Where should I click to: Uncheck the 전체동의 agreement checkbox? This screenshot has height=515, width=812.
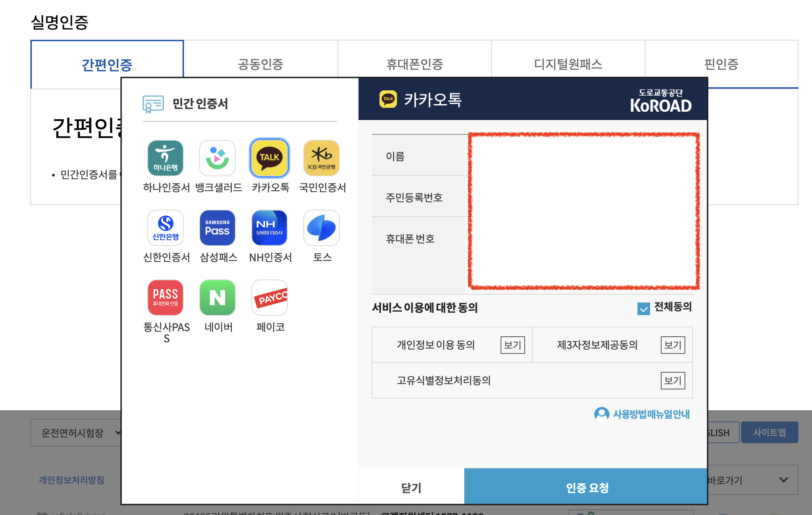[x=644, y=308]
